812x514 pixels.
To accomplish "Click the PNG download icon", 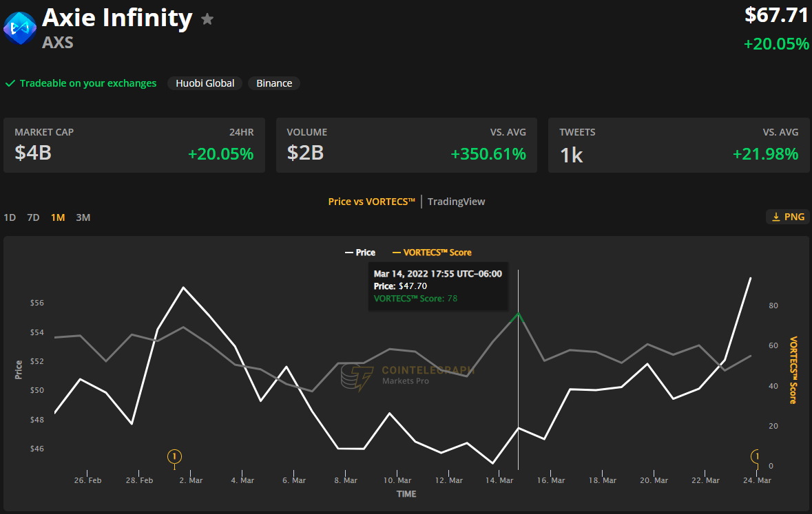I will (x=775, y=217).
